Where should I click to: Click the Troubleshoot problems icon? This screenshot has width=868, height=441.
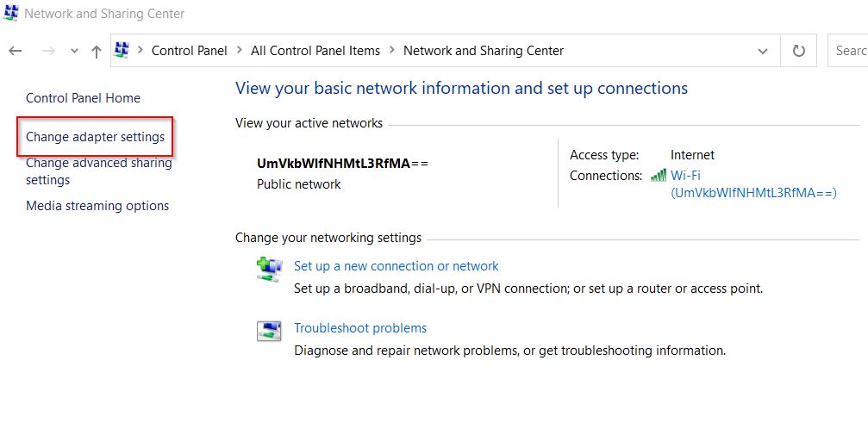pos(269,331)
